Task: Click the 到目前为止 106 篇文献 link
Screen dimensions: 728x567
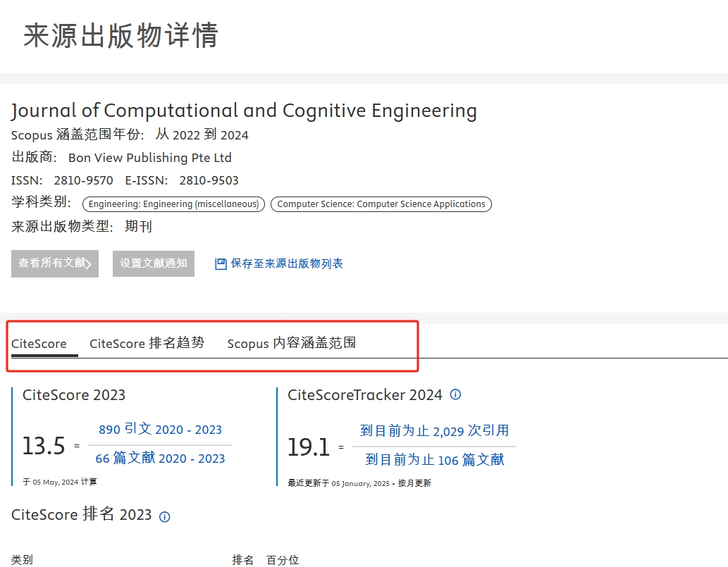Action: (x=434, y=459)
